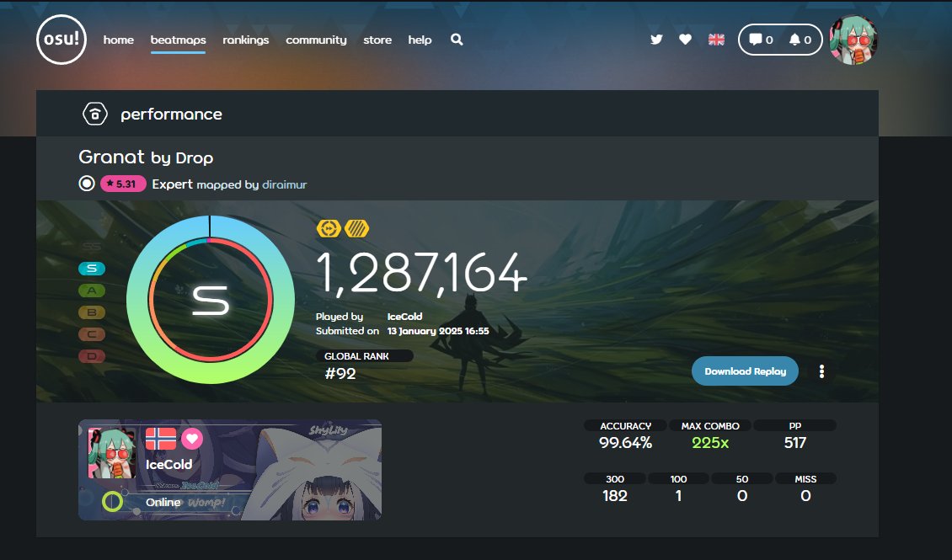Open the three-dot more options menu

coord(821,371)
